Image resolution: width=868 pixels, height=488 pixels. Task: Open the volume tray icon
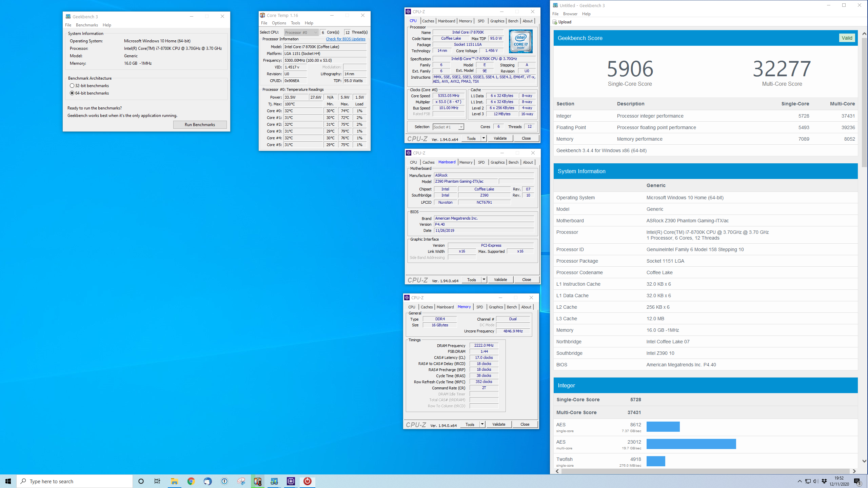tap(816, 481)
